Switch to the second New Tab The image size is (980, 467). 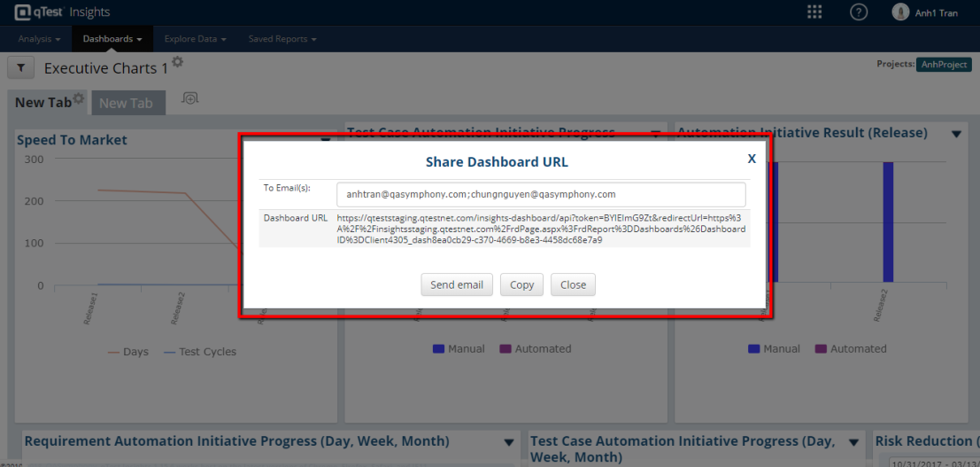[x=128, y=104]
